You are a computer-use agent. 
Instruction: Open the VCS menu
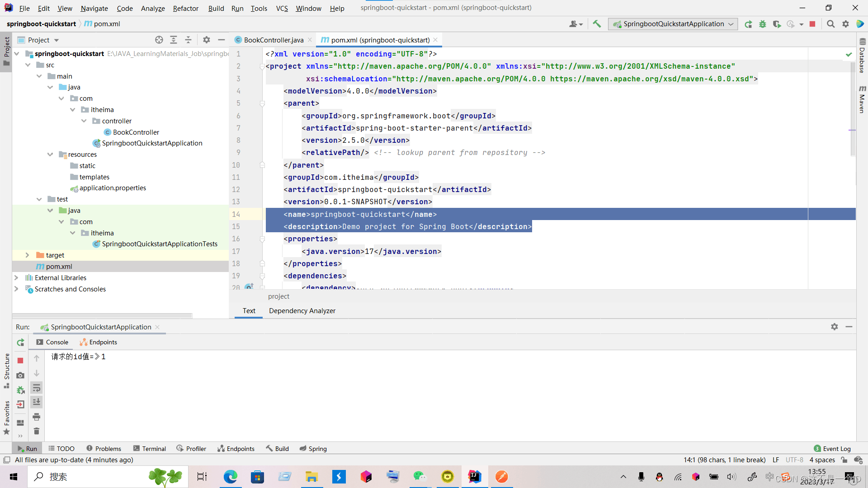[282, 8]
